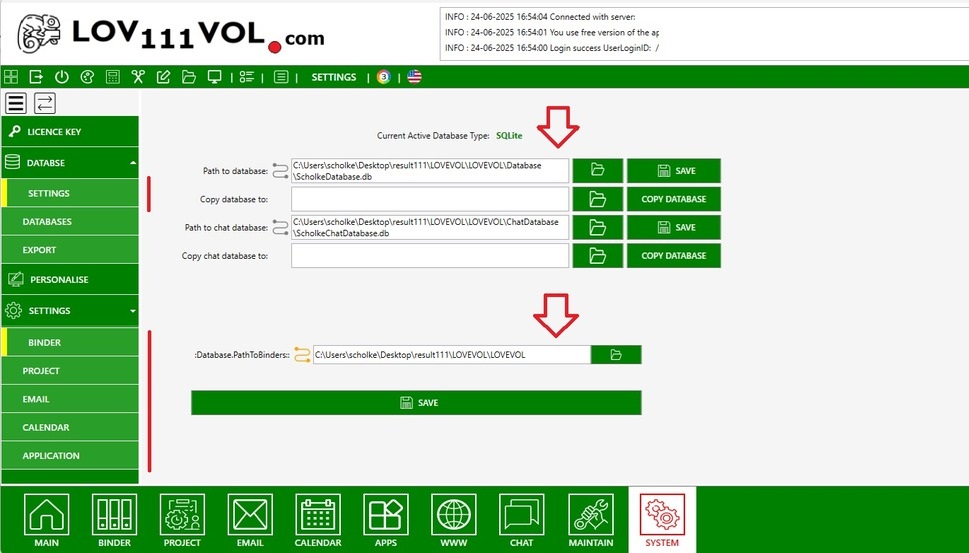This screenshot has width=969, height=553.
Task: Browse folder for PathToBinders field
Action: point(616,355)
